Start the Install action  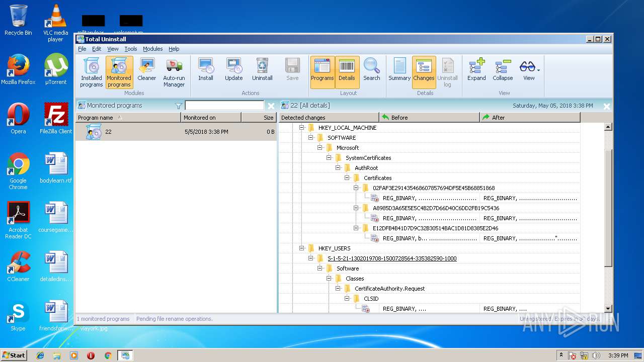206,69
